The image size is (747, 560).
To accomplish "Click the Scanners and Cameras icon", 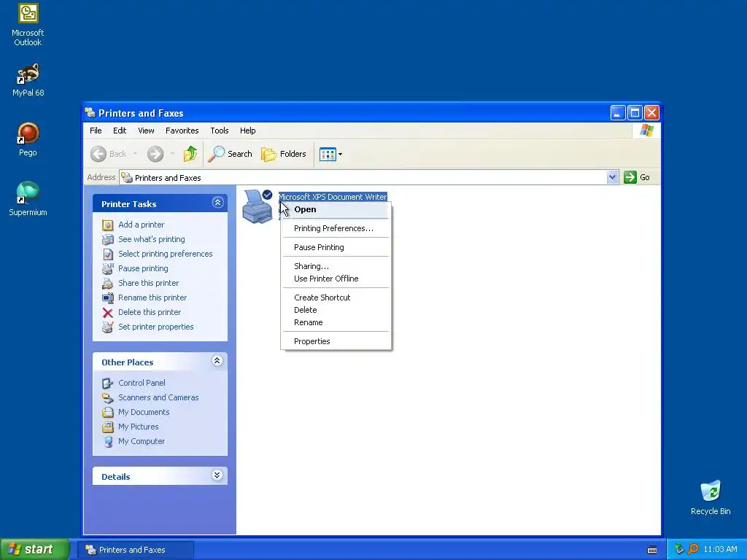I will click(108, 397).
